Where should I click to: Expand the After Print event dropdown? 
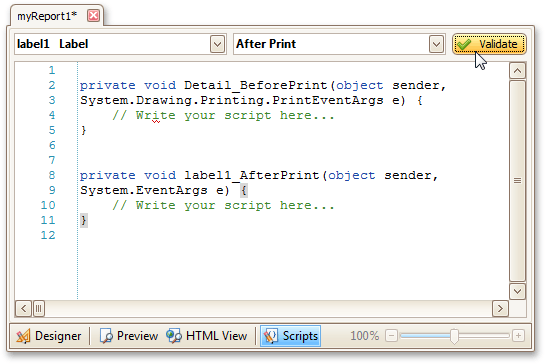click(436, 44)
